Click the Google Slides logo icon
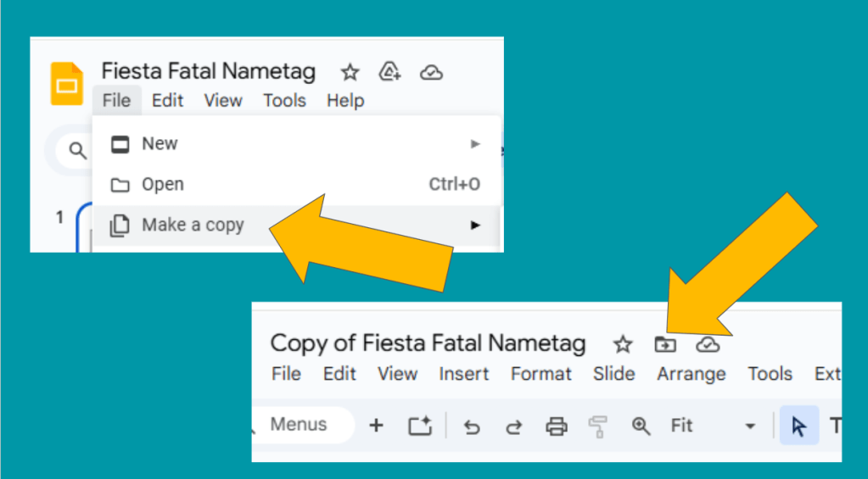The height and width of the screenshot is (479, 868). click(67, 84)
